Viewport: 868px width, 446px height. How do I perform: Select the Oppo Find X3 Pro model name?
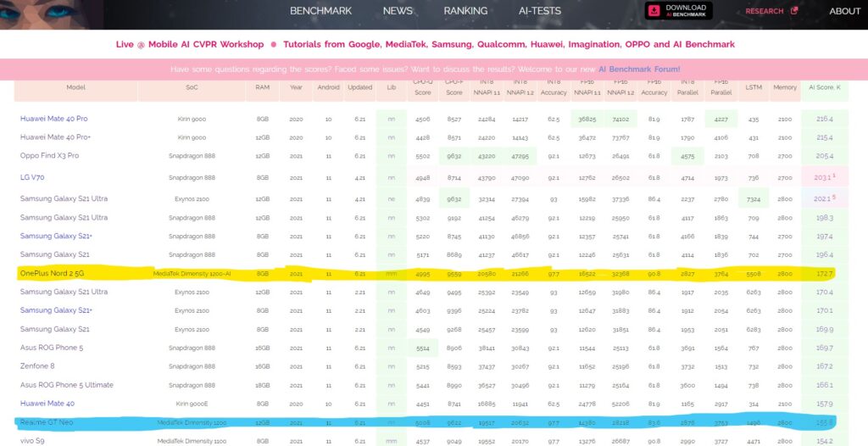49,156
